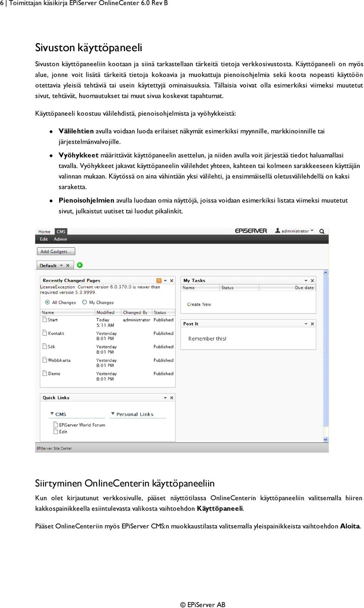Click the Remember this! note text

pyautogui.click(x=207, y=339)
